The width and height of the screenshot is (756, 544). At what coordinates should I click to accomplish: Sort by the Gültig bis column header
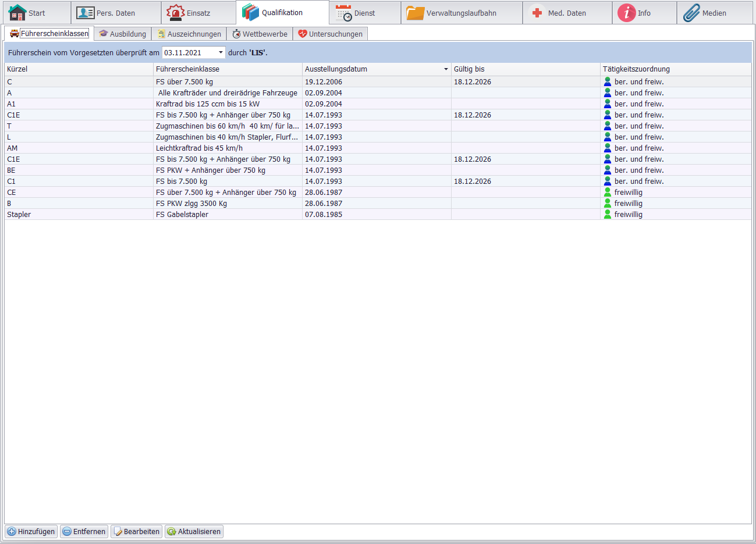point(524,69)
